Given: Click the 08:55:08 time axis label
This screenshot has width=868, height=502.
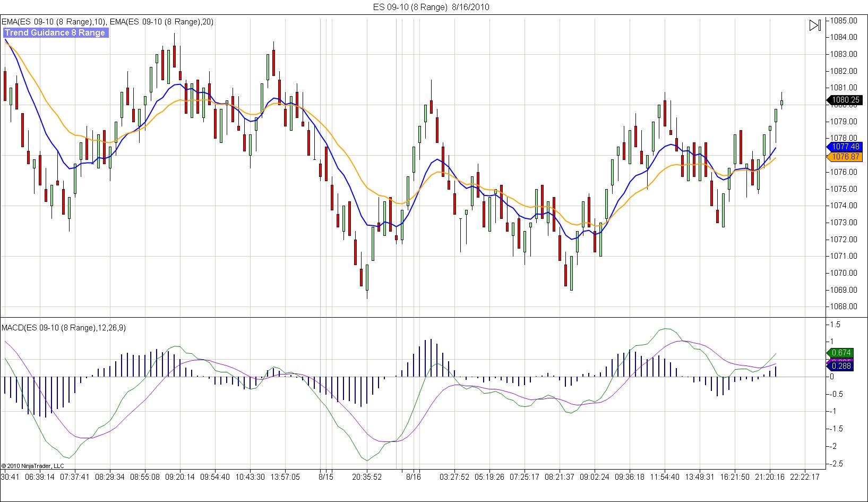Looking at the screenshot, I should 145,477.
